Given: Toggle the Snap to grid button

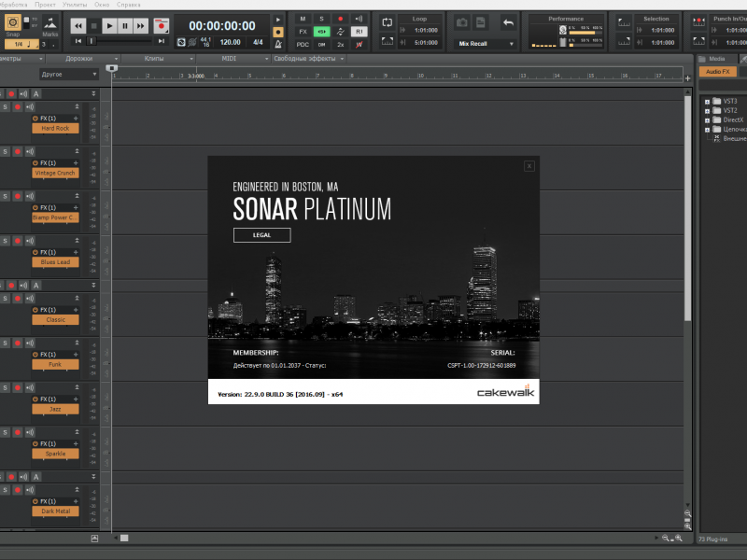Looking at the screenshot, I should [x=13, y=22].
